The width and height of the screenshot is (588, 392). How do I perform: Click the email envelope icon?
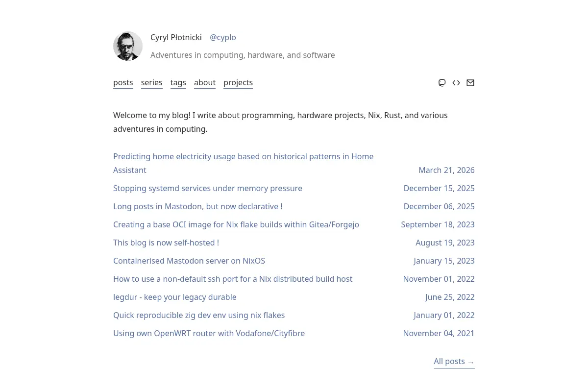pyautogui.click(x=470, y=83)
